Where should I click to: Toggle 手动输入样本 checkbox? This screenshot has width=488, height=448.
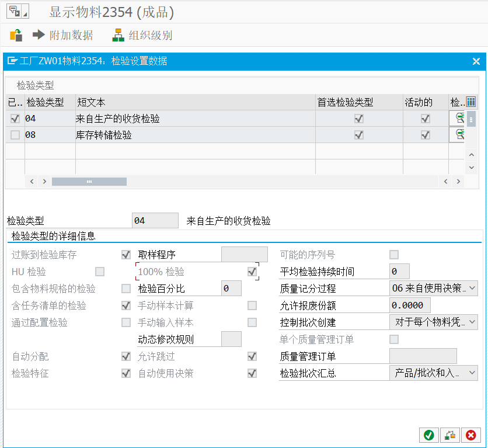[x=252, y=322]
